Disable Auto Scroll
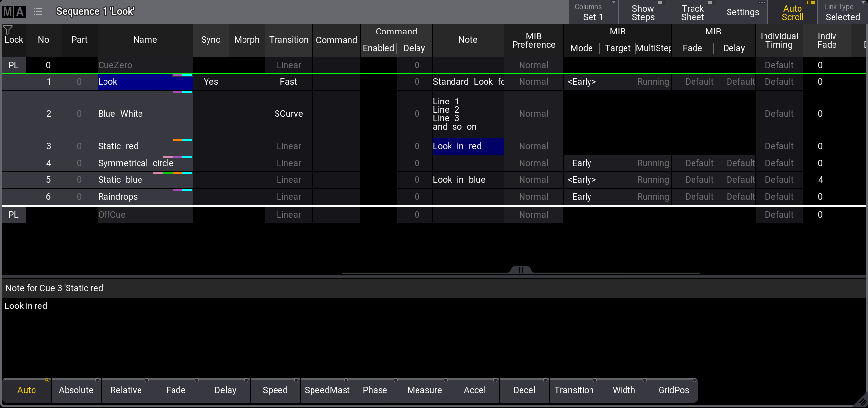 point(792,12)
